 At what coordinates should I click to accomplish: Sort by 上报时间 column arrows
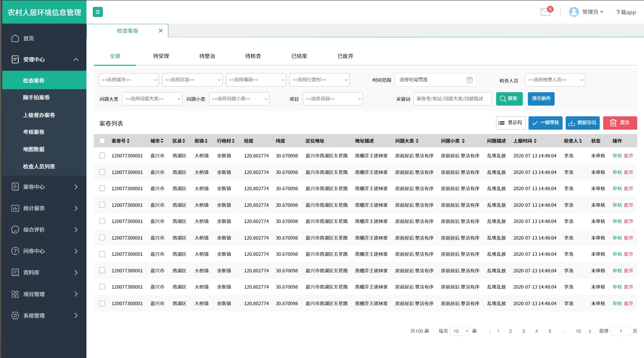point(535,141)
